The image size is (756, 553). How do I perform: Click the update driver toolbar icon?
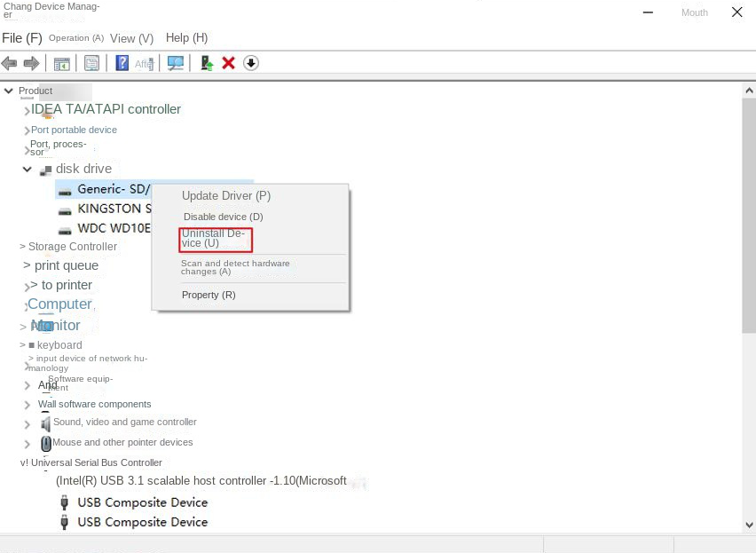(207, 63)
